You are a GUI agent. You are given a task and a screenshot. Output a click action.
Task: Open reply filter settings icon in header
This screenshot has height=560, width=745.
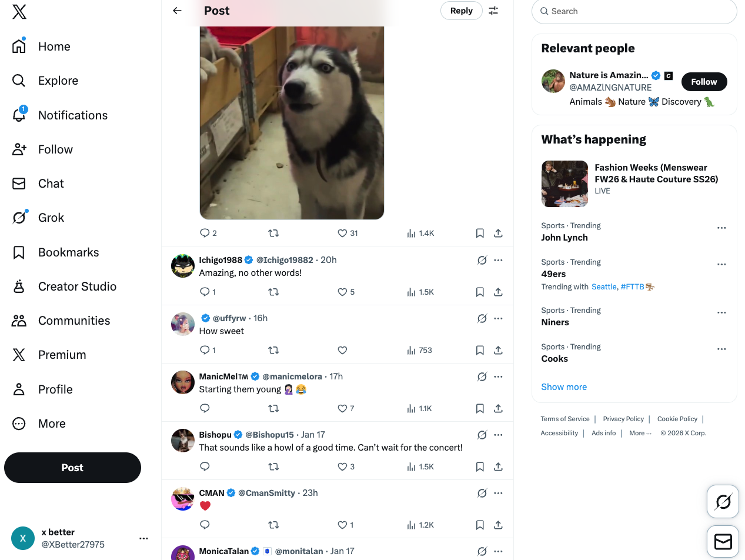[x=493, y=11]
